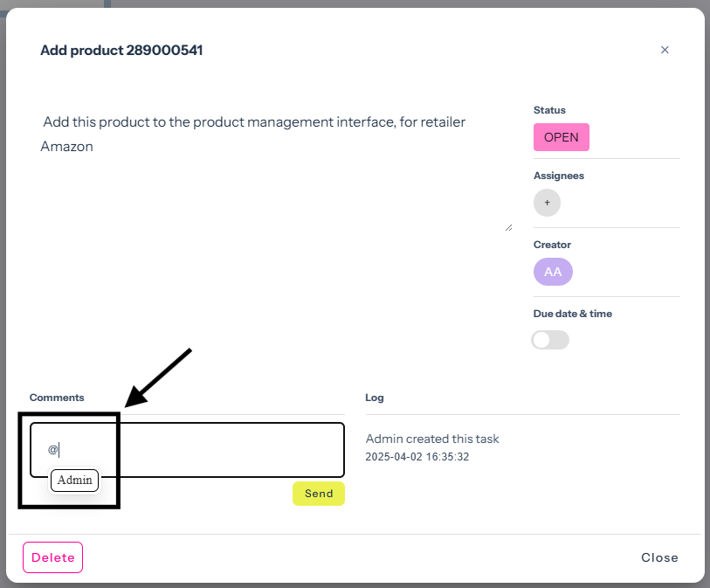Enable the Due date & time switch
The width and height of the screenshot is (710, 588).
[550, 340]
